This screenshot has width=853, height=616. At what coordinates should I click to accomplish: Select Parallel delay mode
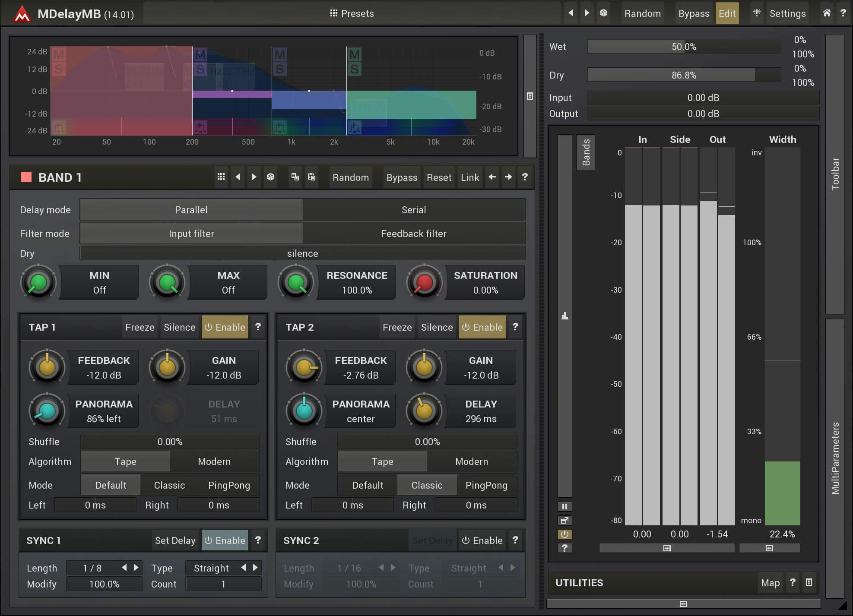point(191,210)
